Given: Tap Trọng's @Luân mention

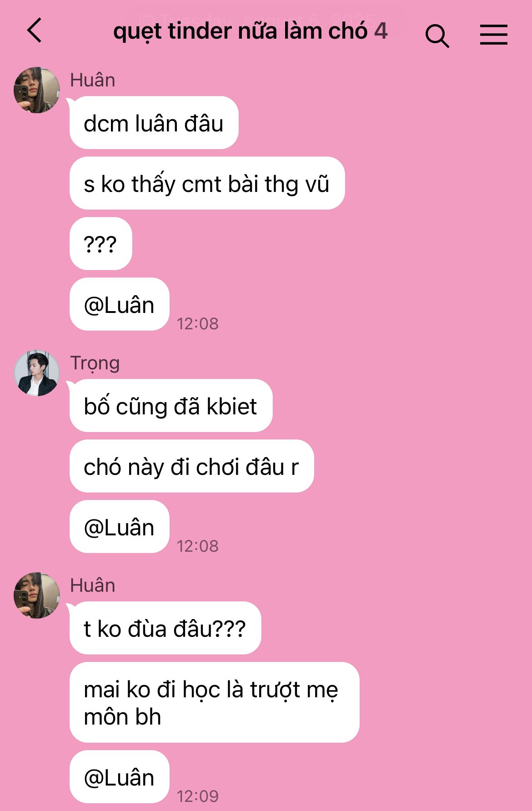Looking at the screenshot, I should 120,527.
